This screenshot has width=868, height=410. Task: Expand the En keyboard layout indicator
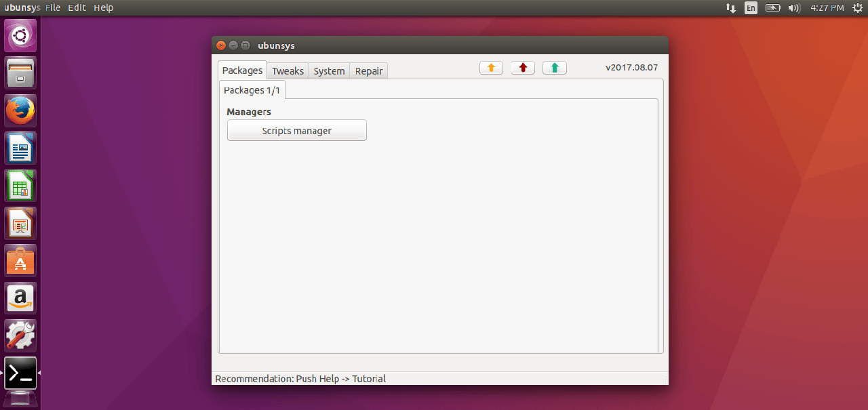(x=751, y=8)
